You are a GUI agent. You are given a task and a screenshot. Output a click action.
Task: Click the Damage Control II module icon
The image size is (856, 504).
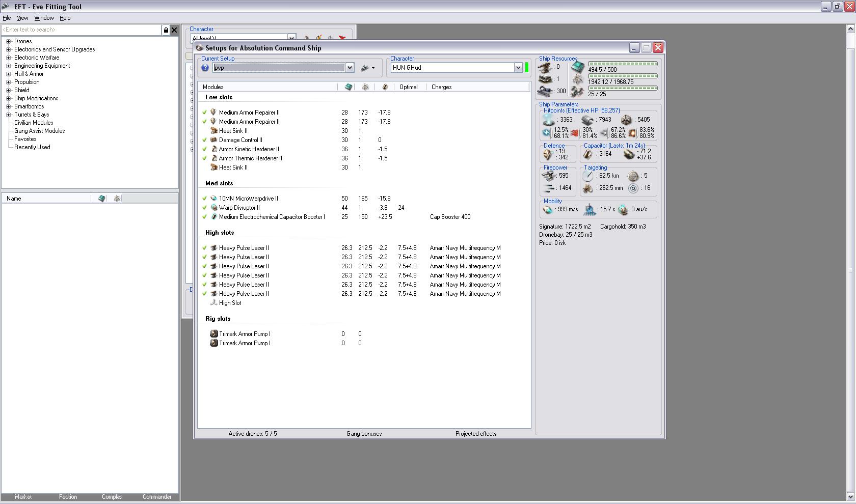point(214,140)
